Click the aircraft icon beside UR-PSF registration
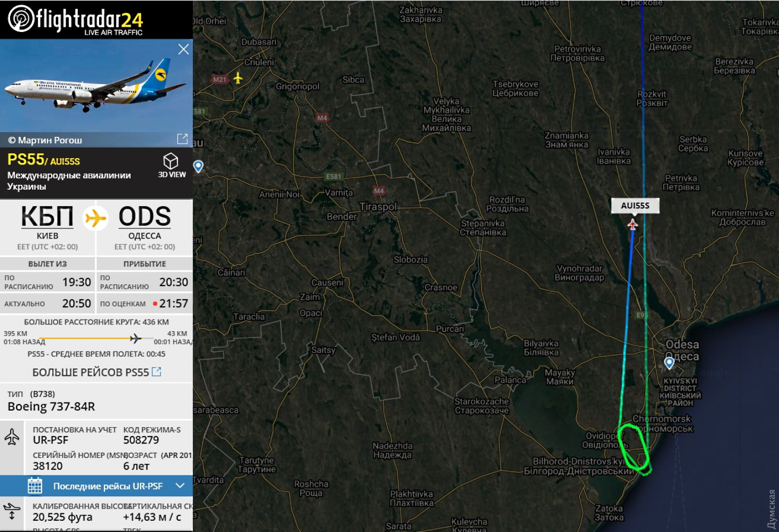Screen dimensions: 779x532 (x=12, y=437)
